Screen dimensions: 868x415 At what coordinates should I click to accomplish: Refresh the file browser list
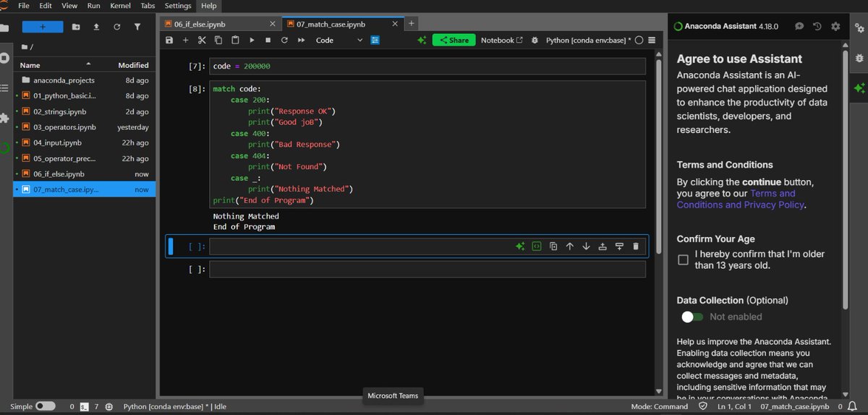point(116,27)
